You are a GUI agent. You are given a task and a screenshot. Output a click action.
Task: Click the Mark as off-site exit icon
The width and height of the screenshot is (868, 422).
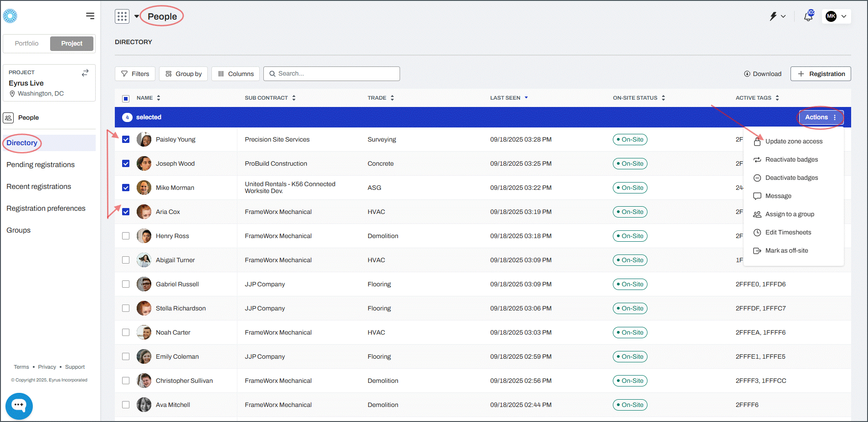[x=757, y=251]
